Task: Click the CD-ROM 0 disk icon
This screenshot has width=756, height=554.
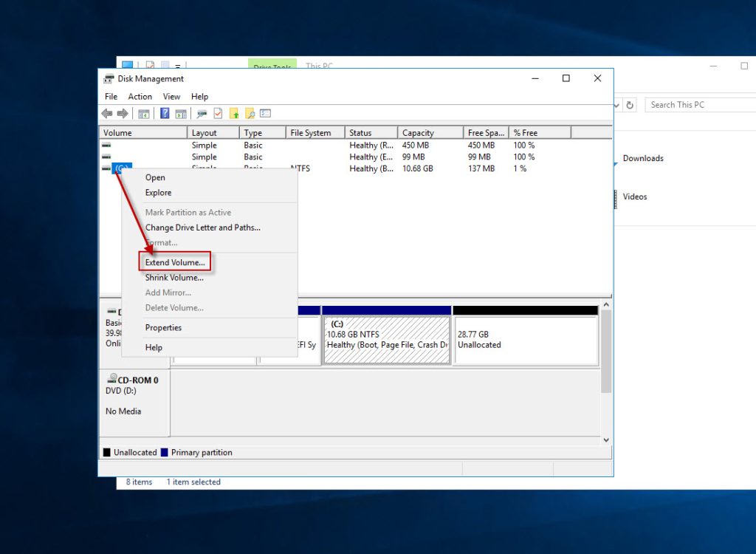Action: click(111, 380)
